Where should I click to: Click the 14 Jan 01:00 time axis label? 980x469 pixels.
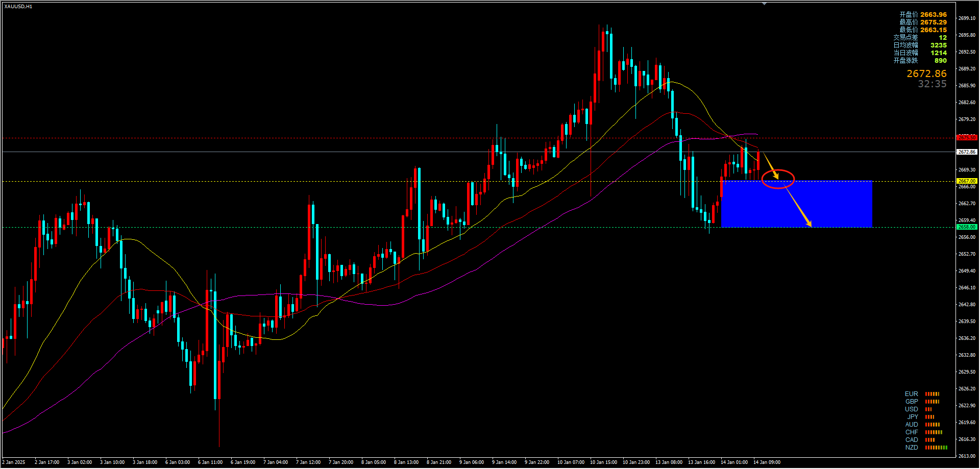734,462
